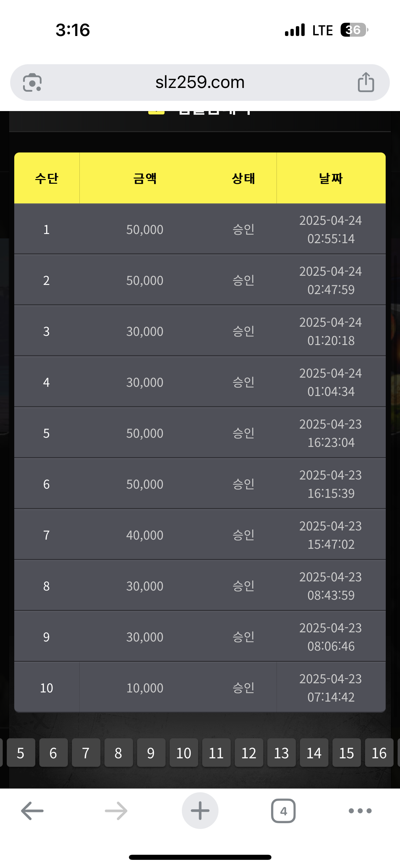The width and height of the screenshot is (400, 868).
Task: Open the three-dot browser menu
Action: click(x=360, y=811)
